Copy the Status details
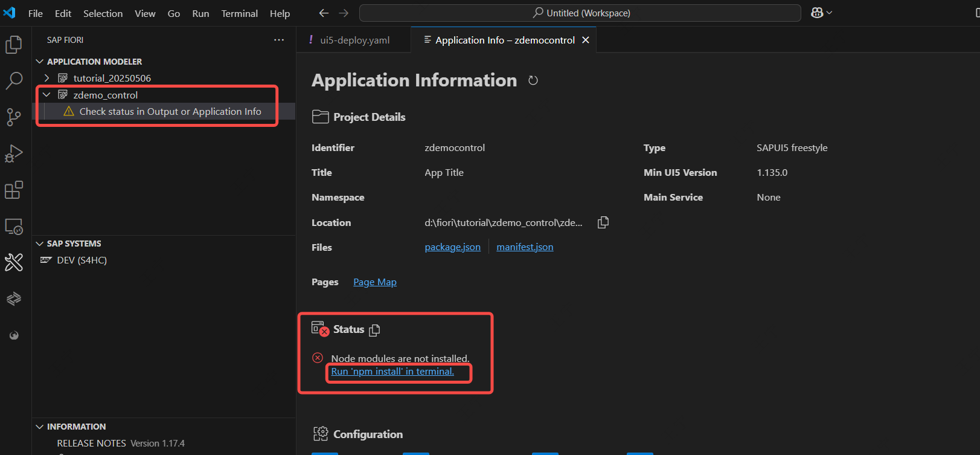Viewport: 980px width, 455px height. [x=374, y=330]
